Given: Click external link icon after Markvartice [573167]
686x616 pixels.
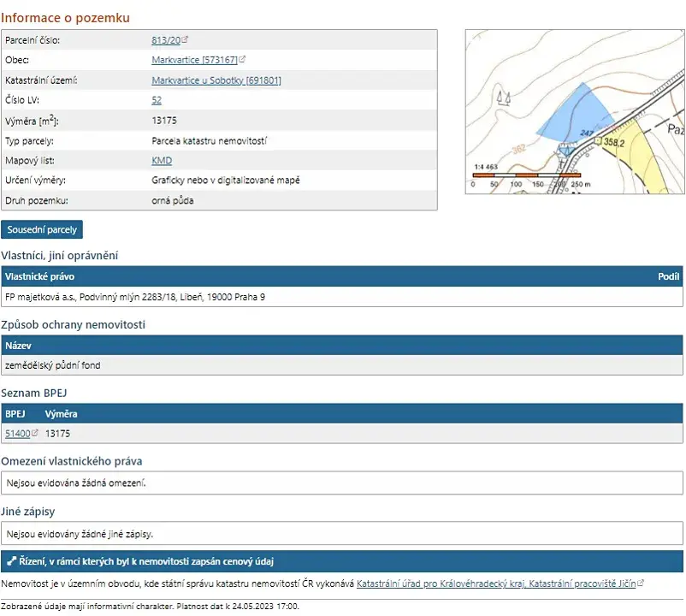Looking at the screenshot, I should (x=243, y=60).
